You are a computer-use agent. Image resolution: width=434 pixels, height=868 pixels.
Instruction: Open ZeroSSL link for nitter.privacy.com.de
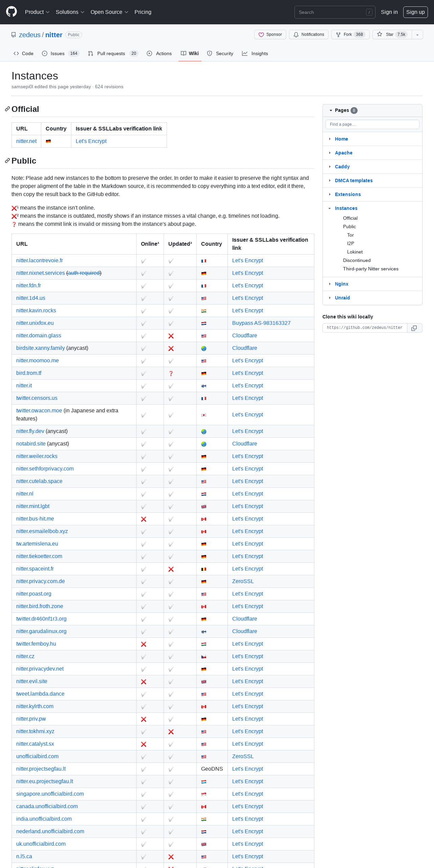click(243, 581)
